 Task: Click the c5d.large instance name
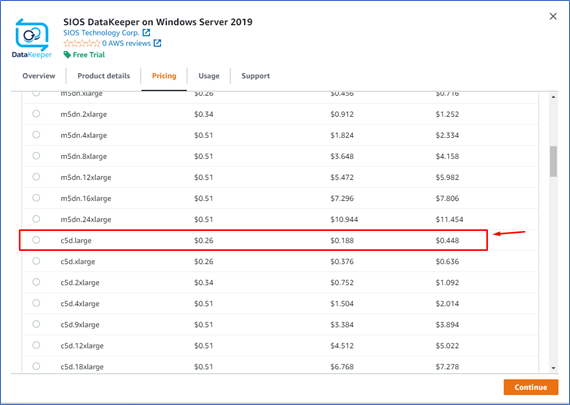pos(76,241)
